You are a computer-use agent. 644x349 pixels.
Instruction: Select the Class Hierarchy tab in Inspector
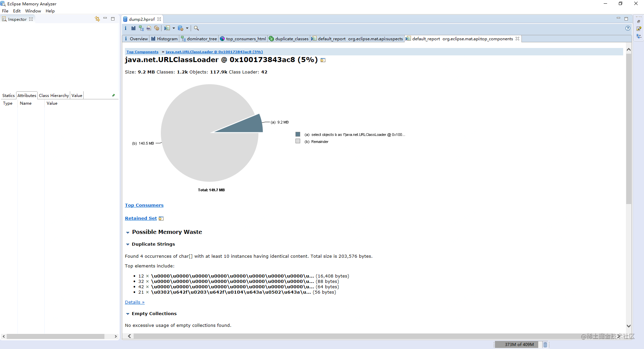click(x=54, y=95)
